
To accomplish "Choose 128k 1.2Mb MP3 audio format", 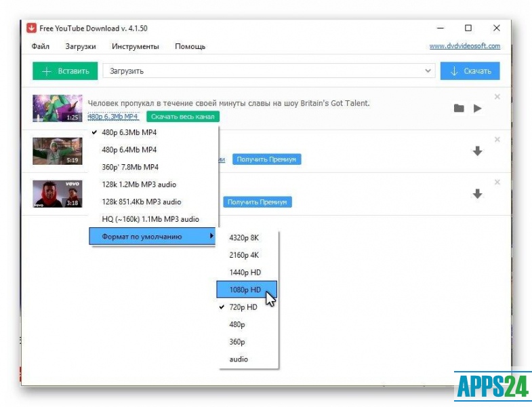I will click(153, 185).
